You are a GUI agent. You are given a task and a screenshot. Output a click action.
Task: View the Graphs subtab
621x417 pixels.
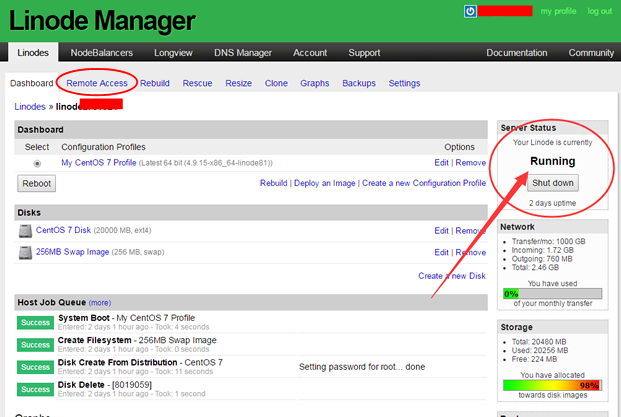314,83
